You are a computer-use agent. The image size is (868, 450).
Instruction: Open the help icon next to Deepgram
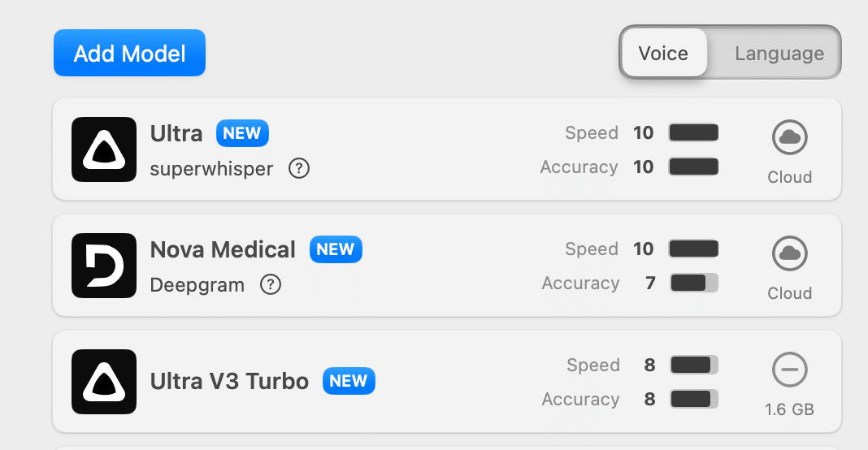271,285
